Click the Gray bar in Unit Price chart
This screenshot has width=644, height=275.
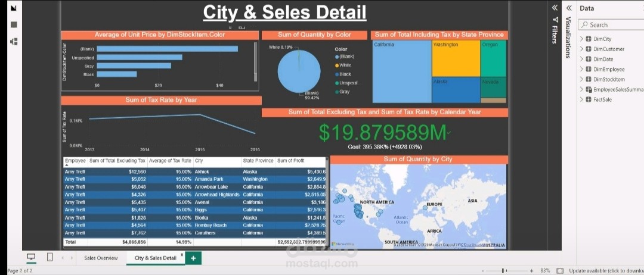coord(134,65)
